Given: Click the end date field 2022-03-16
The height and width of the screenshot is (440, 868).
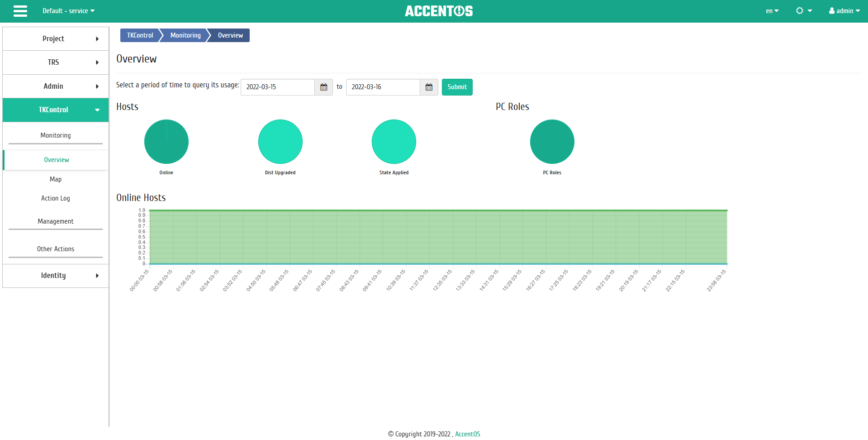Looking at the screenshot, I should (383, 87).
